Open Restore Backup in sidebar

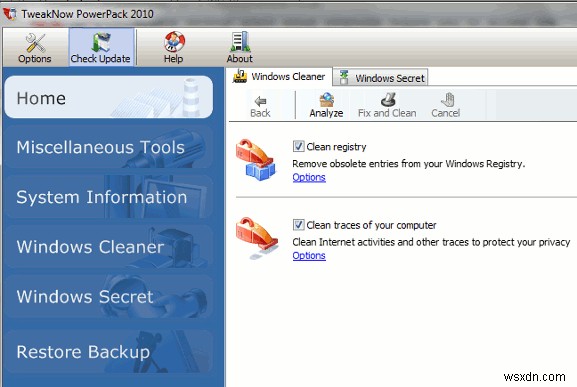pyautogui.click(x=109, y=352)
